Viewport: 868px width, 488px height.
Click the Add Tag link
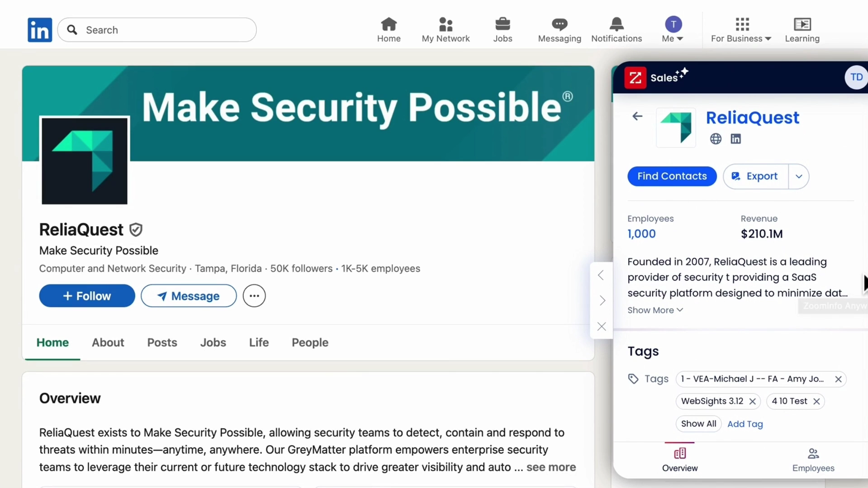coord(745,424)
